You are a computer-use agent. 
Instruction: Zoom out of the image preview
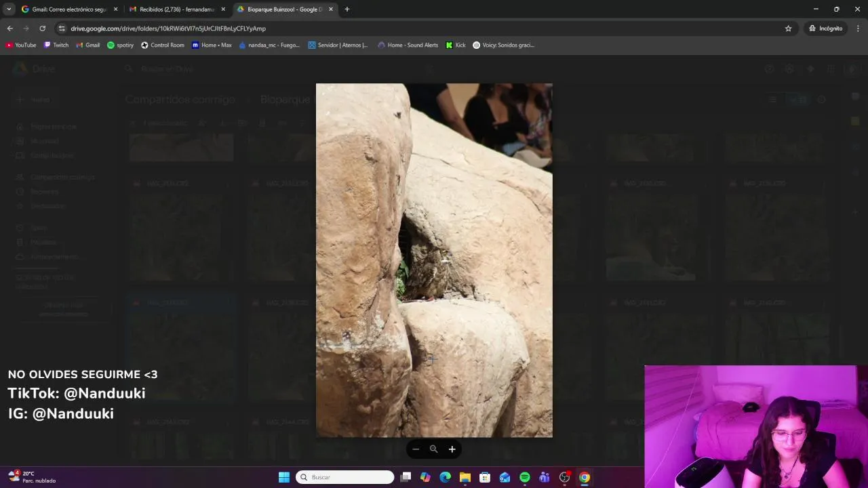click(416, 449)
